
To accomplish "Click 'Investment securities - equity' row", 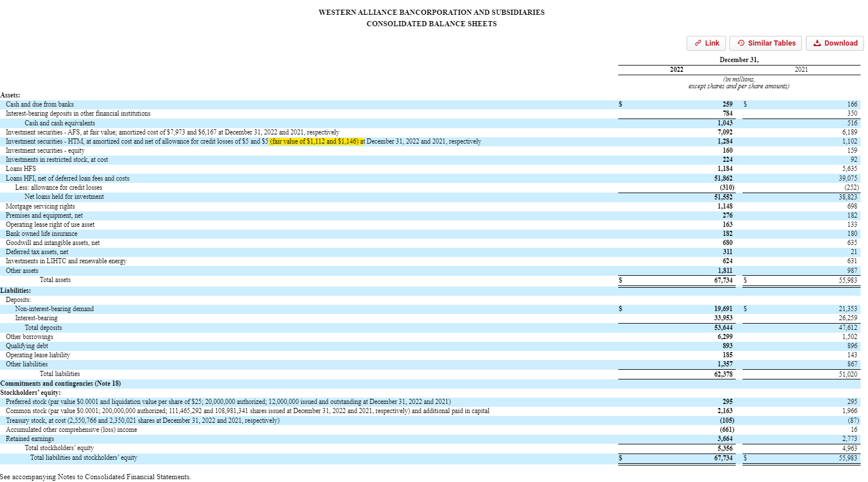I will coord(45,150).
